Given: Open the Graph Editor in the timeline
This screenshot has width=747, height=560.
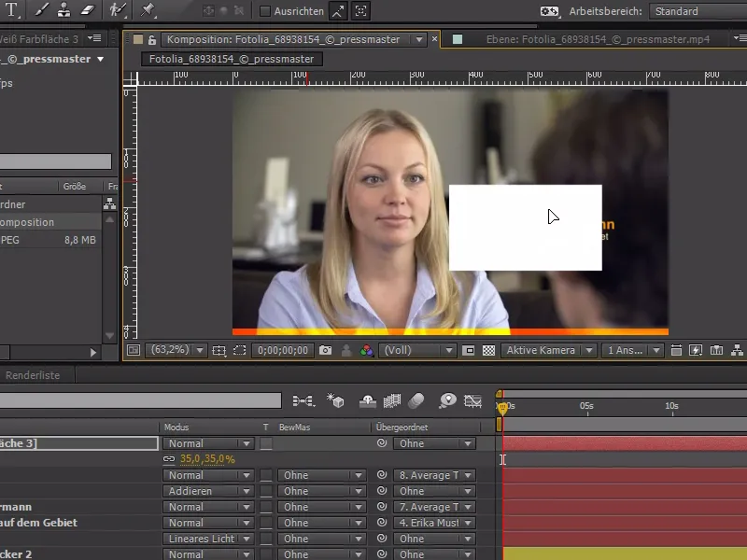Looking at the screenshot, I should [472, 399].
